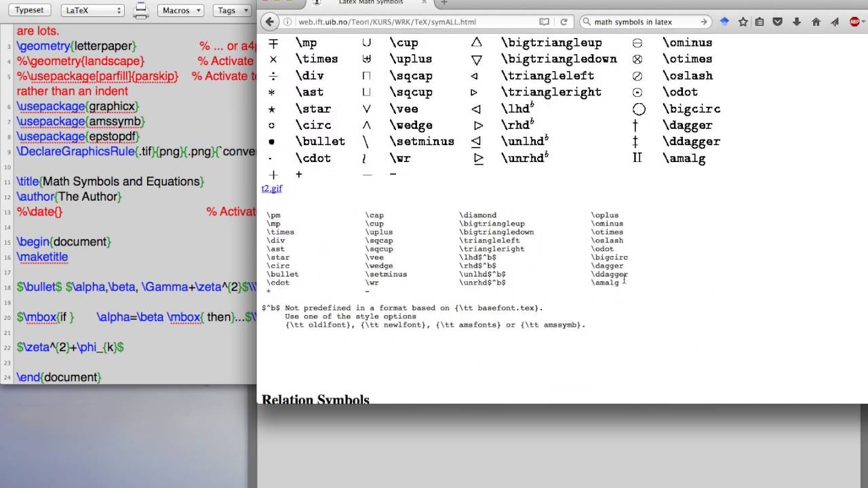
Task: Click the \oplus text in the plain list
Action: coord(605,216)
